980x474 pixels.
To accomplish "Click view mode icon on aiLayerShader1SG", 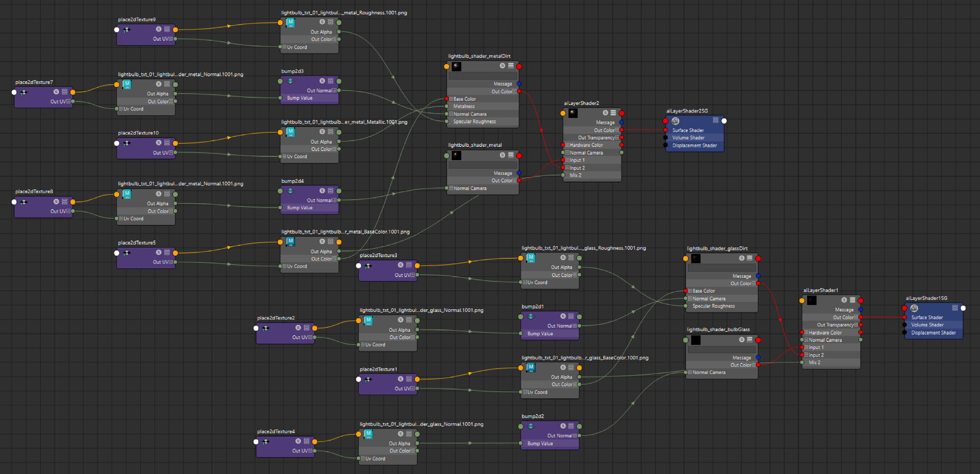I will [955, 308].
